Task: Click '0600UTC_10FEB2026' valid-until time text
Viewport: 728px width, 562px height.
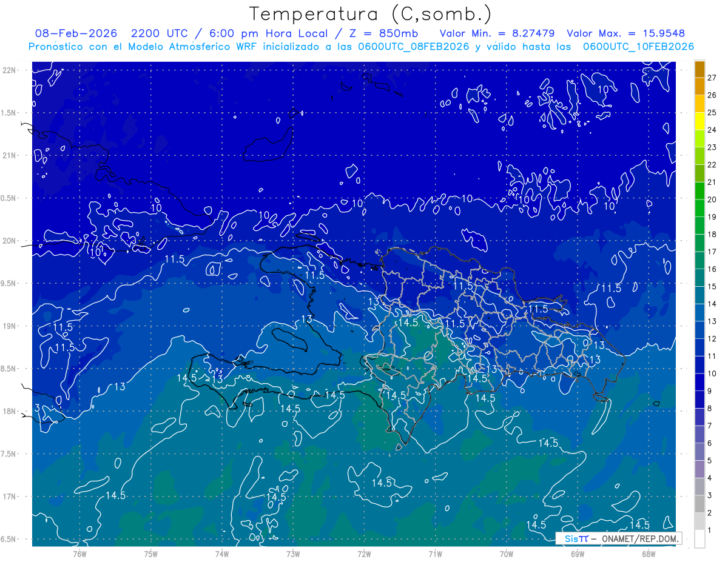Action: coord(638,47)
